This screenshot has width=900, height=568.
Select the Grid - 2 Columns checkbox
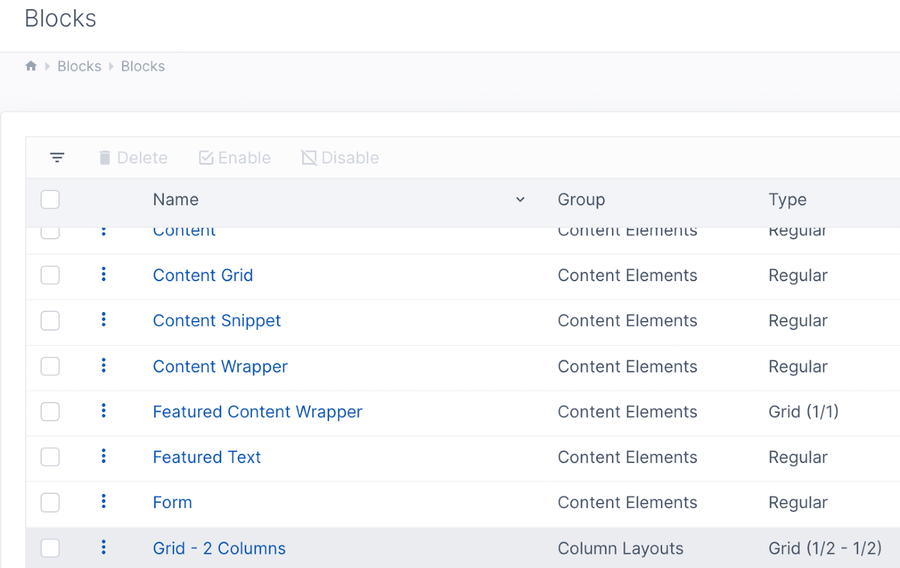point(50,548)
